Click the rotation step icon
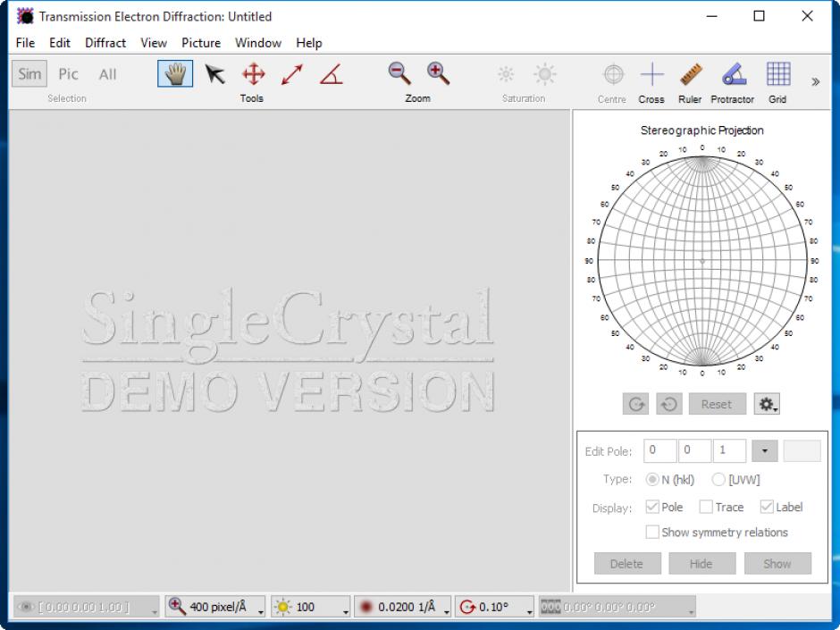Screen dimensions: 840x630 467,607
